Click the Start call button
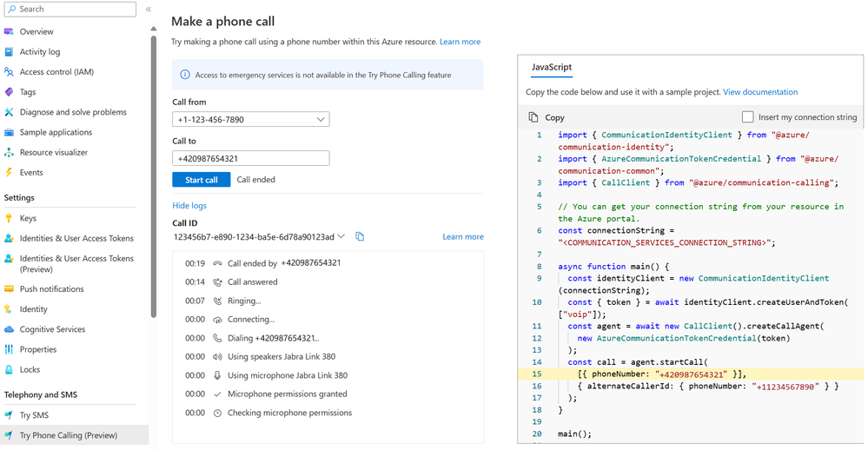The height and width of the screenshot is (450, 868). tap(201, 179)
